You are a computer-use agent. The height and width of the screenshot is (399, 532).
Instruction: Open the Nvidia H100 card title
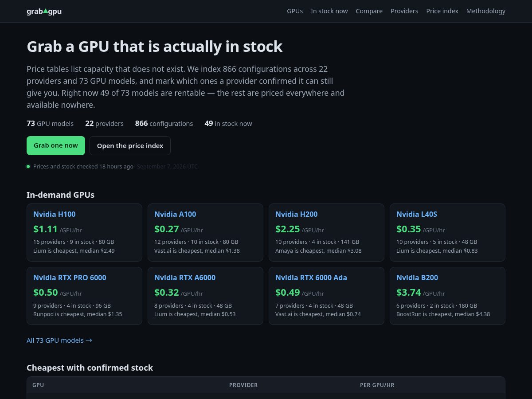tap(55, 214)
